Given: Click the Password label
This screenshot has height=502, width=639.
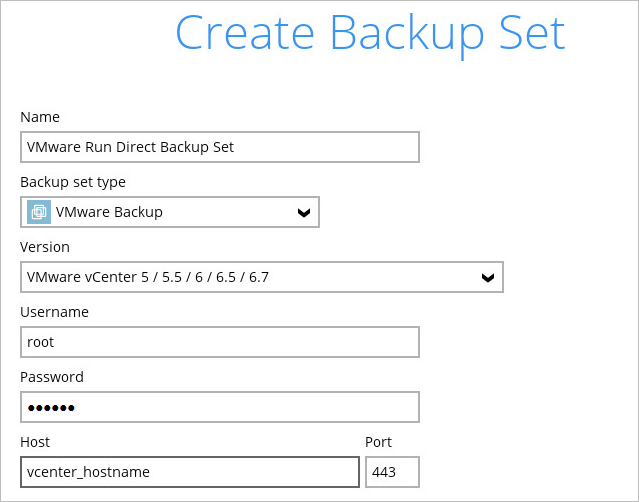Looking at the screenshot, I should pos(52,377).
